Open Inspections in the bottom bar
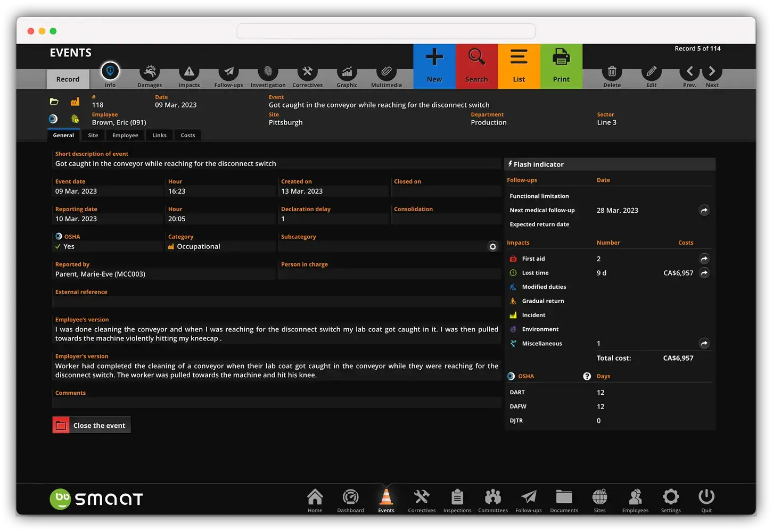The width and height of the screenshot is (773, 532). pyautogui.click(x=457, y=501)
